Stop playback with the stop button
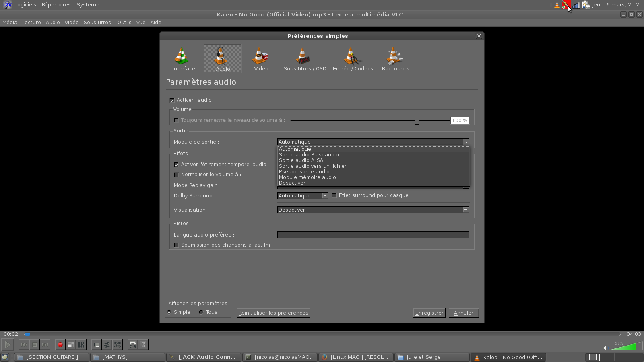Viewport: 644px width, 362px height. click(x=35, y=345)
